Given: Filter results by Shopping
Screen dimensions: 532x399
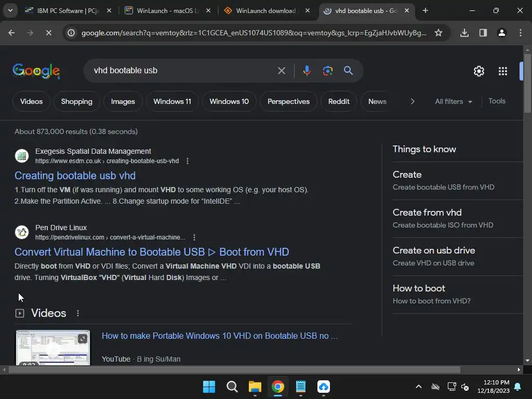Looking at the screenshot, I should click(77, 101).
